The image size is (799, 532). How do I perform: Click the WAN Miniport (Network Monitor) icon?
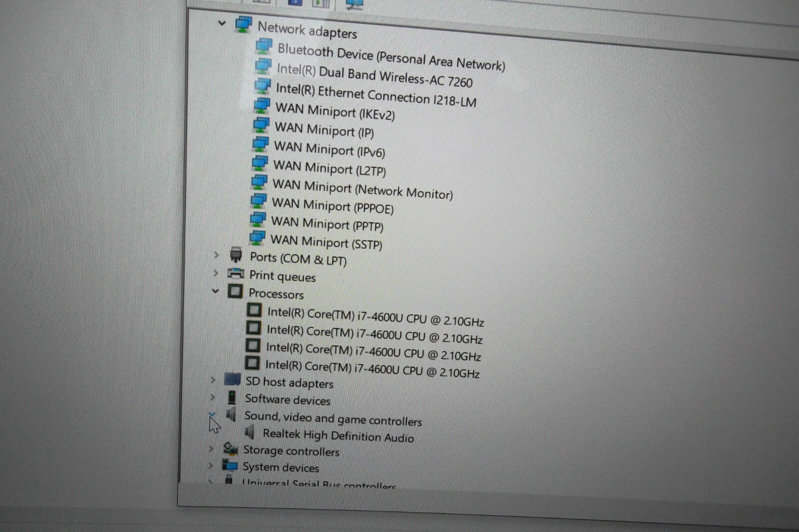coord(259,181)
